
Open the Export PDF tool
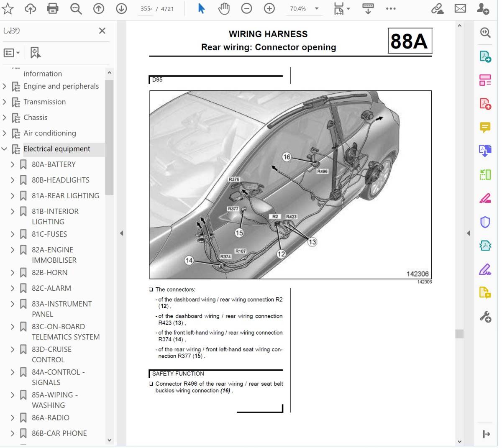tap(485, 56)
